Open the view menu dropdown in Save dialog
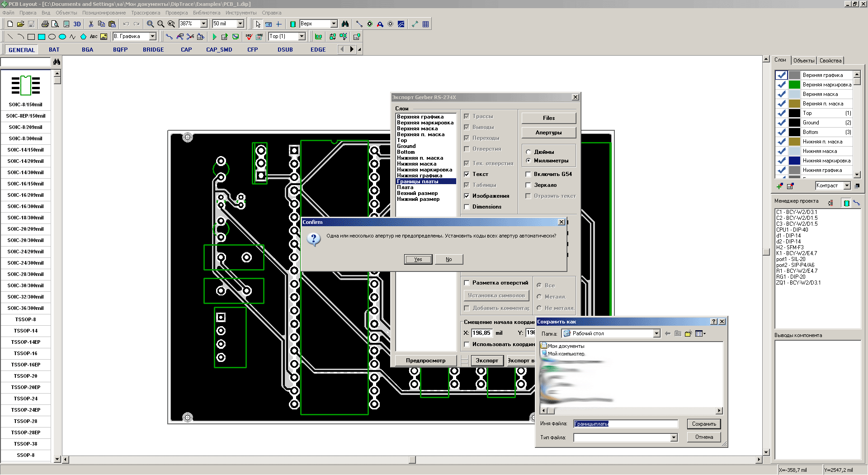 click(x=701, y=333)
